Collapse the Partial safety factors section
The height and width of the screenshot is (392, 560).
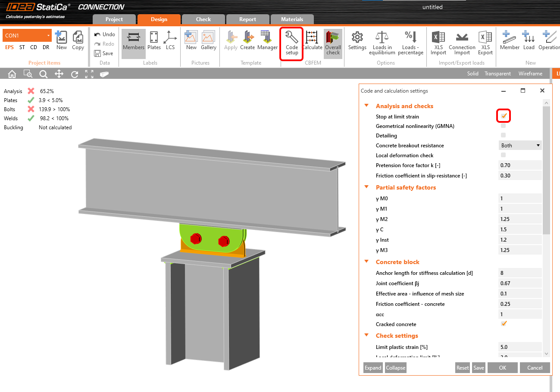point(367,187)
